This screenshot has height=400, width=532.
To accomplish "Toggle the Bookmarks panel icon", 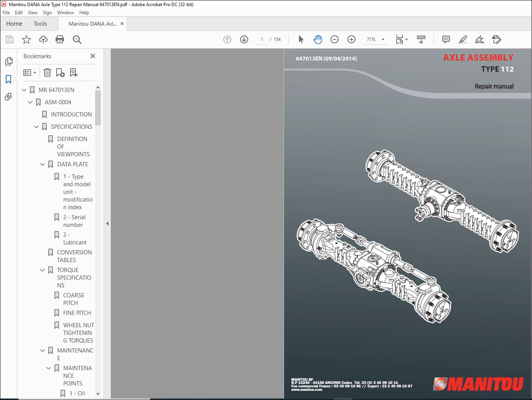I will (8, 79).
